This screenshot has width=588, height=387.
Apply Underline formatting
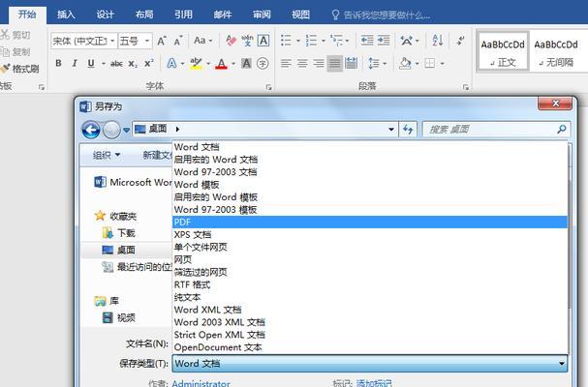tap(91, 63)
